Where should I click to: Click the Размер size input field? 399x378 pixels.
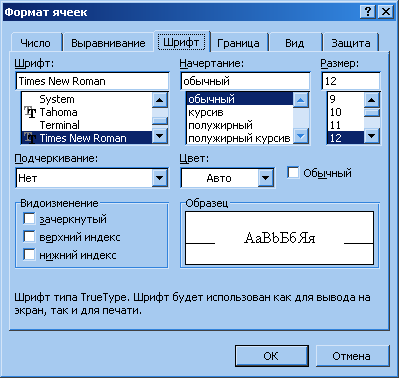[x=351, y=81]
